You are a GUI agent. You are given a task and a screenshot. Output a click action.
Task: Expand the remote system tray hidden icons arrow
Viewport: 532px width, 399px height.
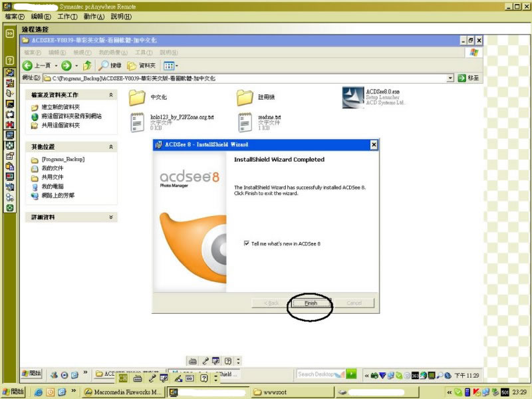367,376
